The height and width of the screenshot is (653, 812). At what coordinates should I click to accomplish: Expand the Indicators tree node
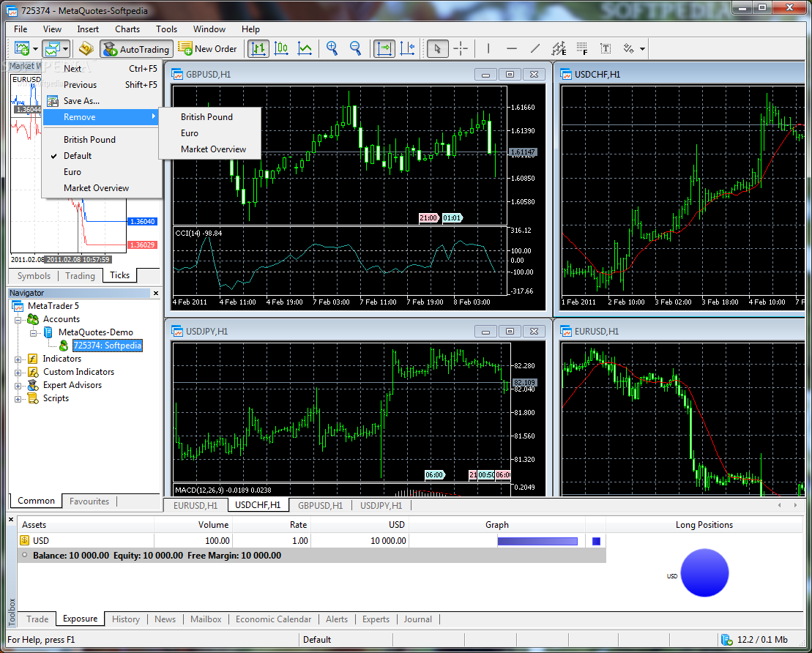pyautogui.click(x=18, y=359)
